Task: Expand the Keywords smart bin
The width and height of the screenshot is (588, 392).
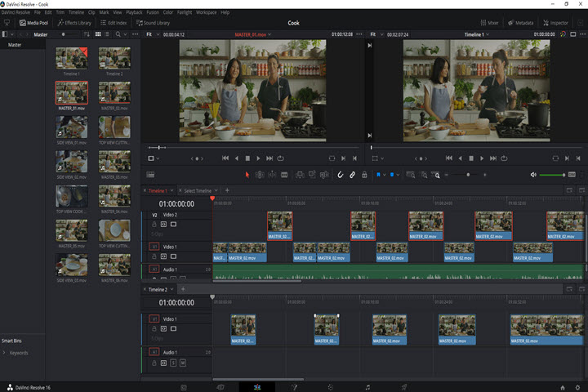Action: pos(5,353)
